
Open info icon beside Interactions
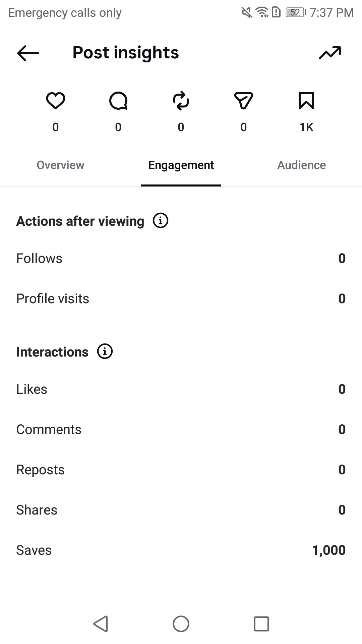pyautogui.click(x=105, y=352)
